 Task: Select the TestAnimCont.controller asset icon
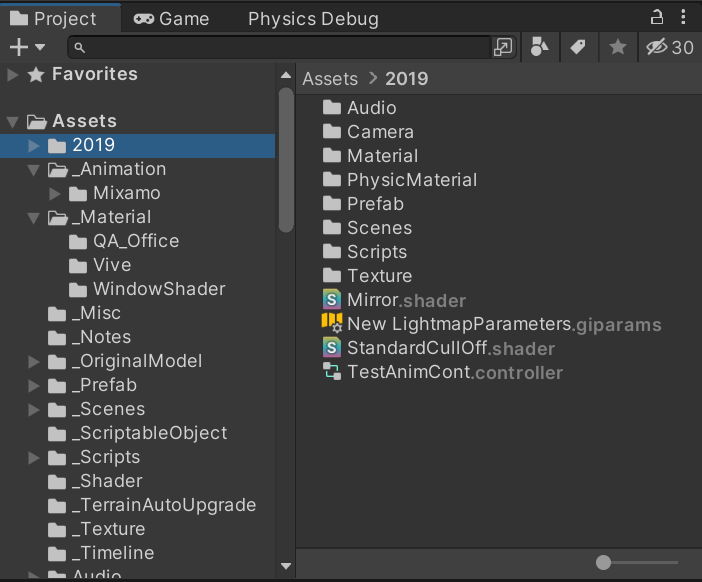[x=332, y=372]
